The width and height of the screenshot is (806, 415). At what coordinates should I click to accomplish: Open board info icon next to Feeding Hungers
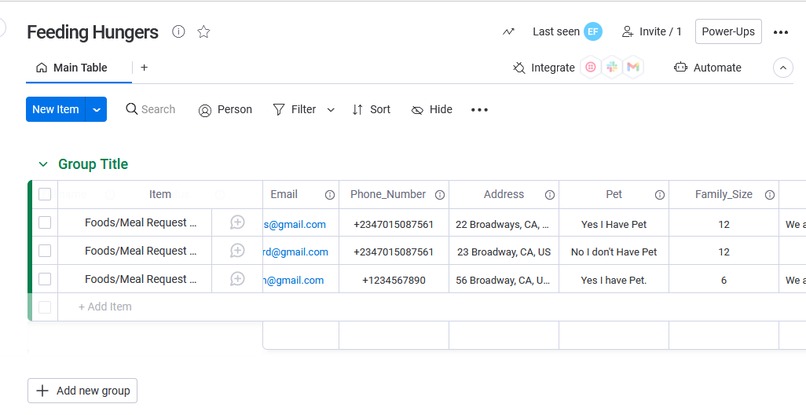178,32
